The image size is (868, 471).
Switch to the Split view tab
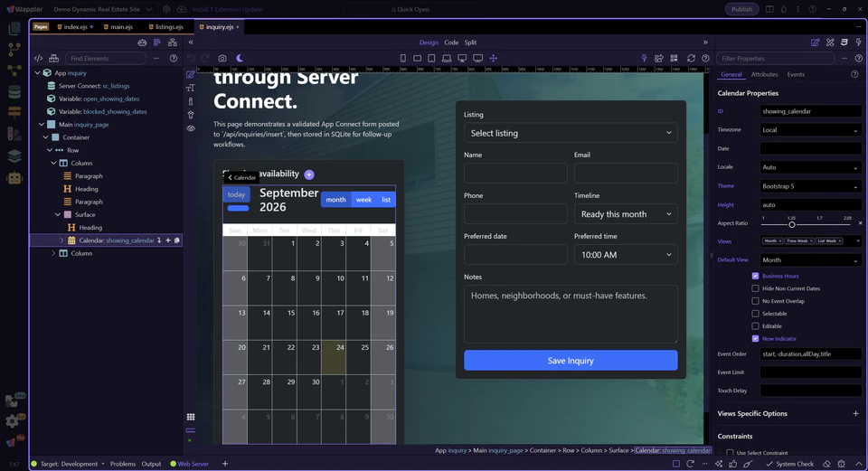[470, 42]
